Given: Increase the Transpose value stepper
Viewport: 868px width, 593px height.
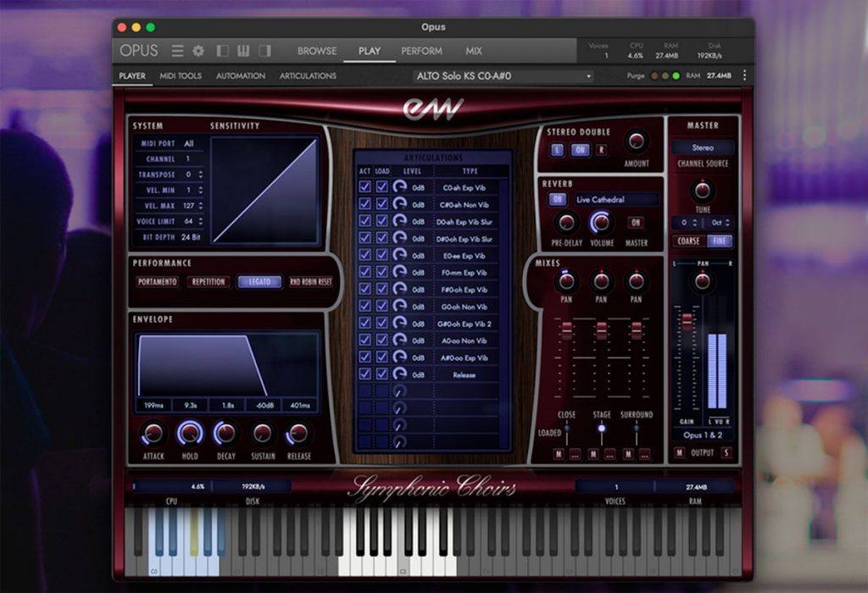Looking at the screenshot, I should (x=200, y=172).
